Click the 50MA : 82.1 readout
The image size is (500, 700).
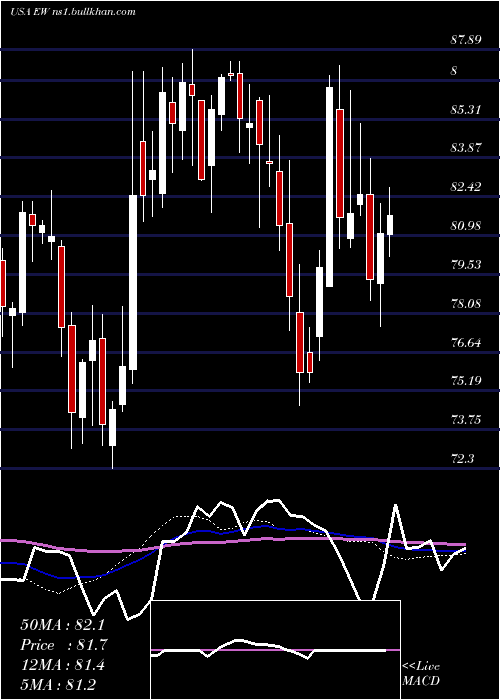pyautogui.click(x=62, y=625)
